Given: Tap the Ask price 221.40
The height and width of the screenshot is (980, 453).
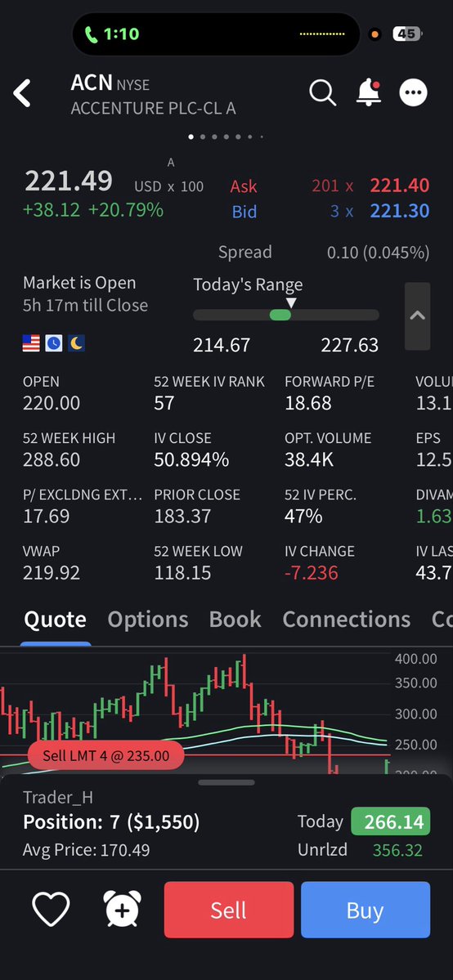Looking at the screenshot, I should click(399, 186).
